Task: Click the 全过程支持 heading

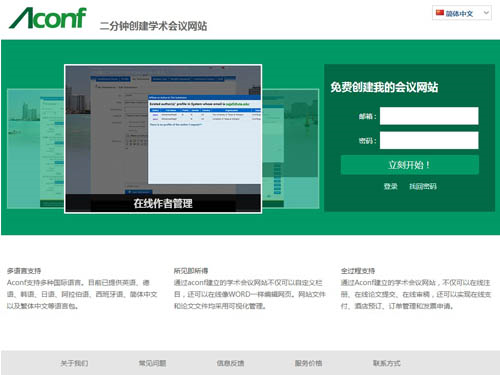Action: pyautogui.click(x=358, y=271)
